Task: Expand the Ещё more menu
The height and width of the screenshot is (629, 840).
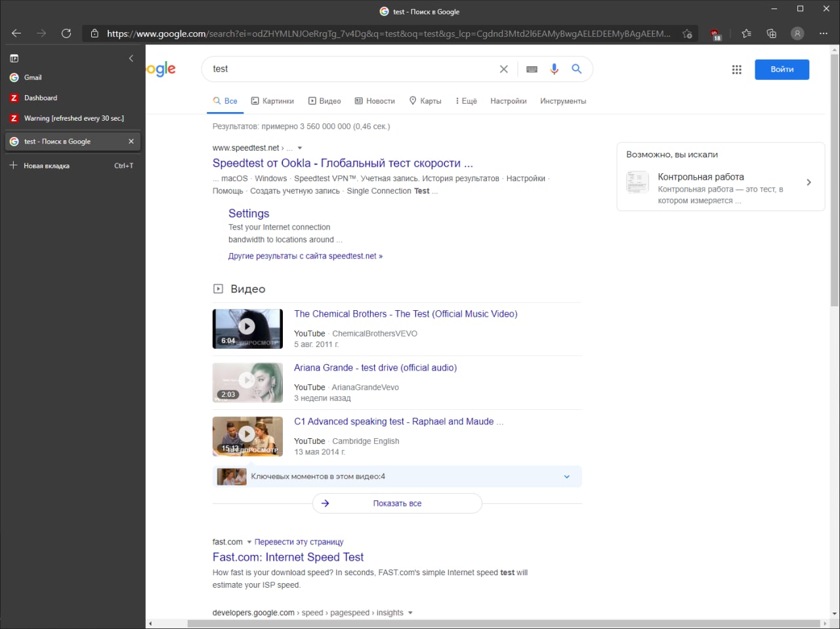Action: tap(466, 101)
